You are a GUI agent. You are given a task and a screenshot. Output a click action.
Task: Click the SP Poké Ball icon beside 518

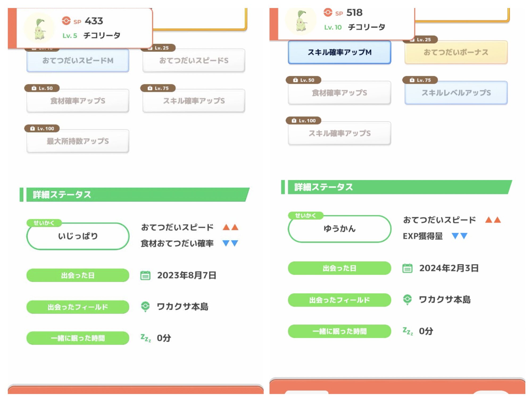point(328,12)
